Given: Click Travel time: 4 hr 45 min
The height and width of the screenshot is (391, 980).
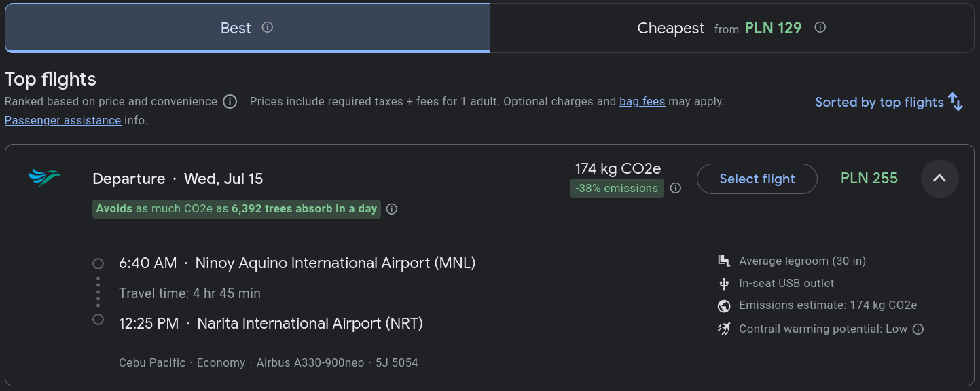Looking at the screenshot, I should tap(190, 293).
